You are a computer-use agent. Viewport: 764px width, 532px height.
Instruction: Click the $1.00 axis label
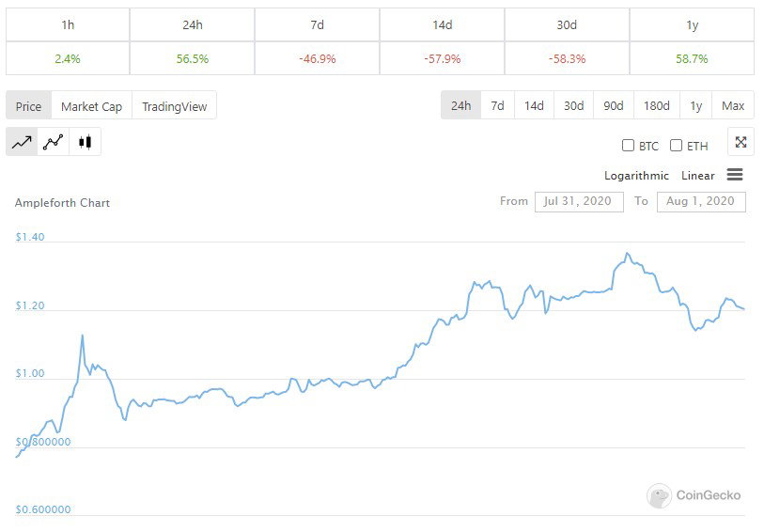point(30,373)
